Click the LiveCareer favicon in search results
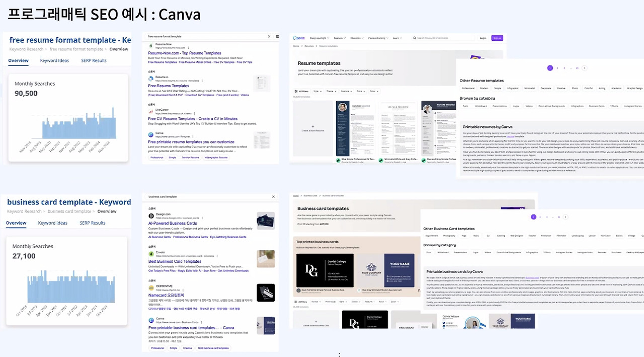644x357 pixels. 151,112
